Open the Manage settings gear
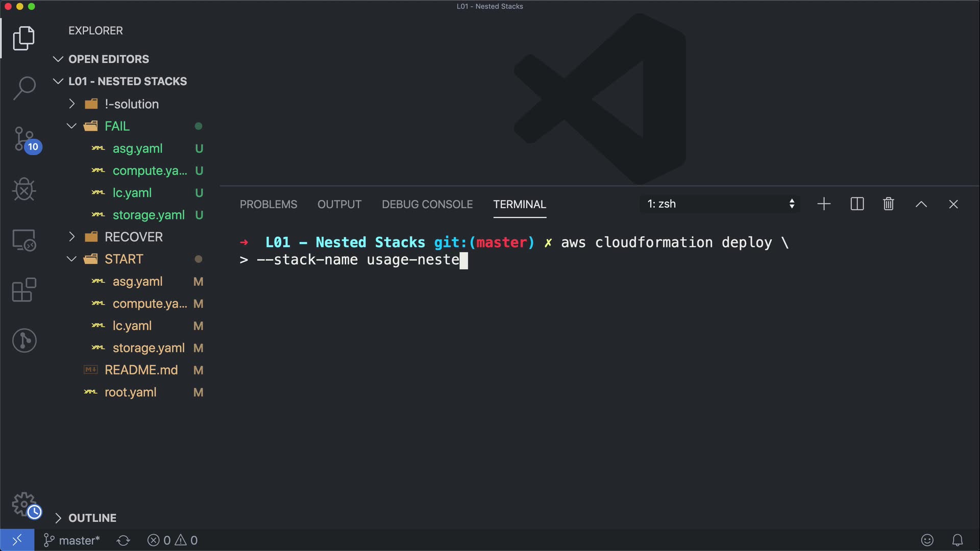Screen dimensions: 980x551 pyautogui.click(x=24, y=505)
